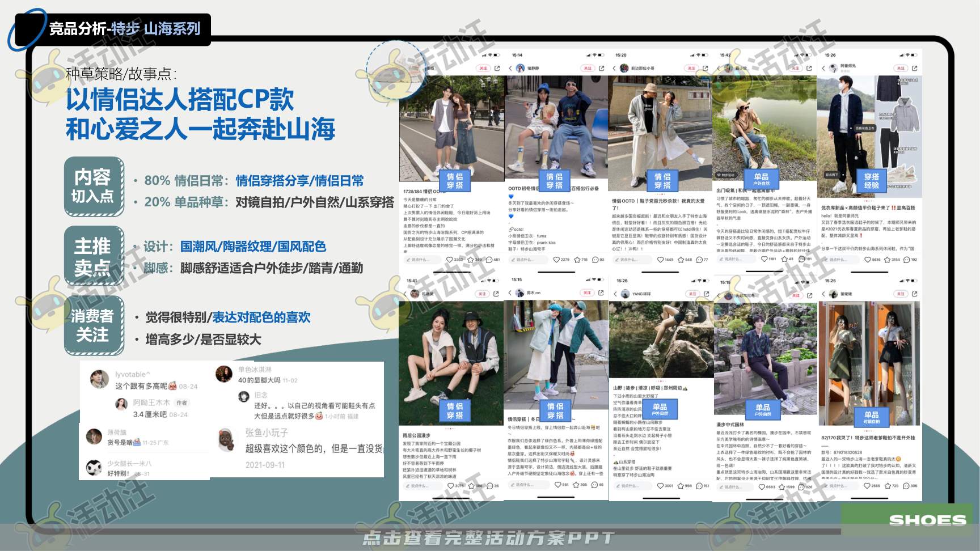Tap the star icon showing 3154
This screenshot has height=551, width=980.
pos(888,260)
